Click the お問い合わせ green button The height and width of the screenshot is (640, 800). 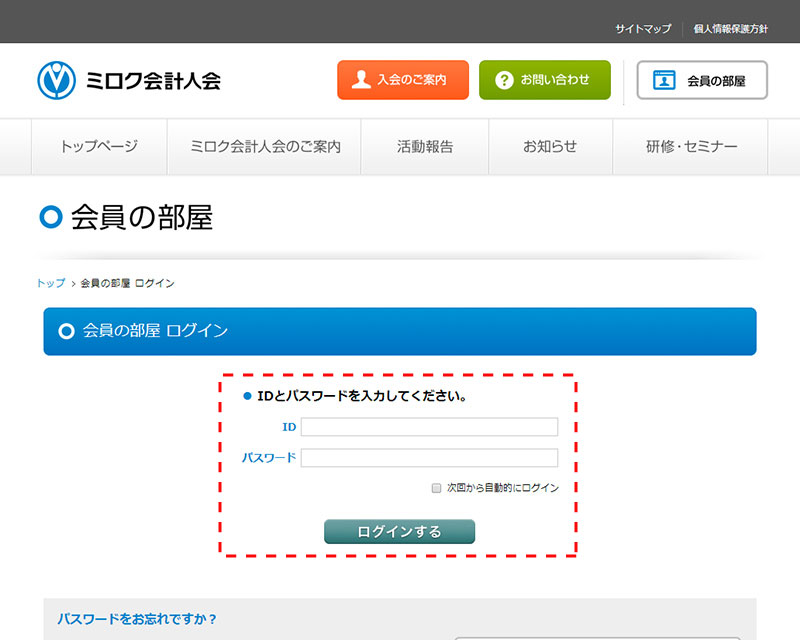(x=545, y=80)
